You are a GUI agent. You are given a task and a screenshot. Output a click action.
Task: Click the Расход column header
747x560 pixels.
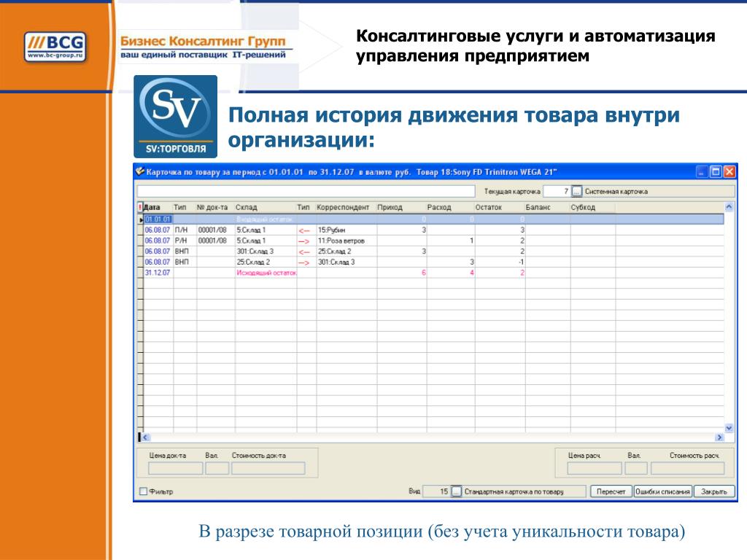(450, 208)
